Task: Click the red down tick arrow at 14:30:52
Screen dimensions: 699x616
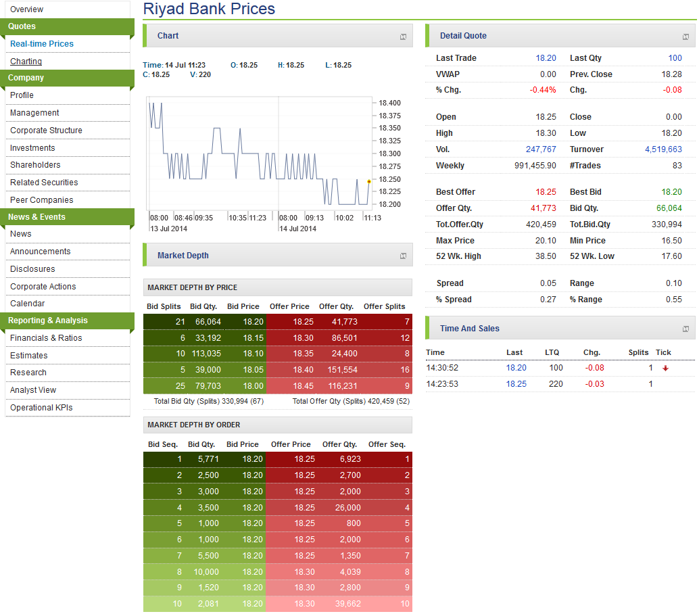Action: point(665,369)
